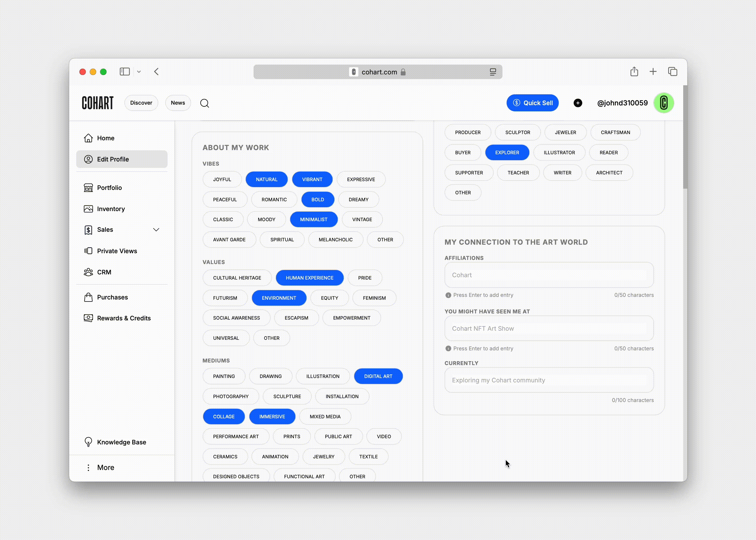Deselect the VIBRANT vibe chip
Viewport: 756px width, 540px height.
pos(312,180)
